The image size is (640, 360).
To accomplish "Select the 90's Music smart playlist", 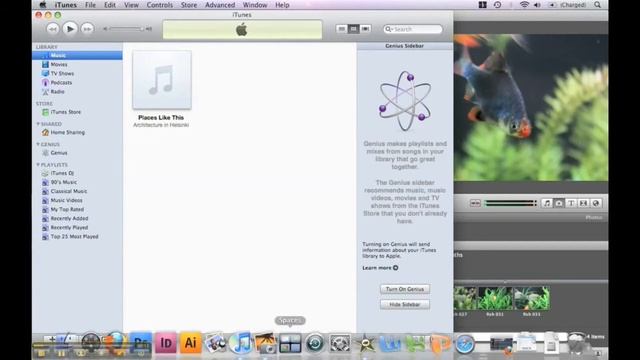I will click(x=64, y=182).
